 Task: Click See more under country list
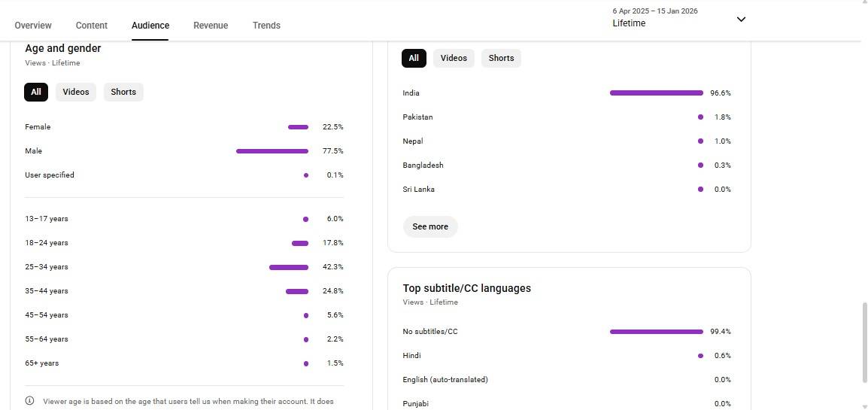coord(430,226)
